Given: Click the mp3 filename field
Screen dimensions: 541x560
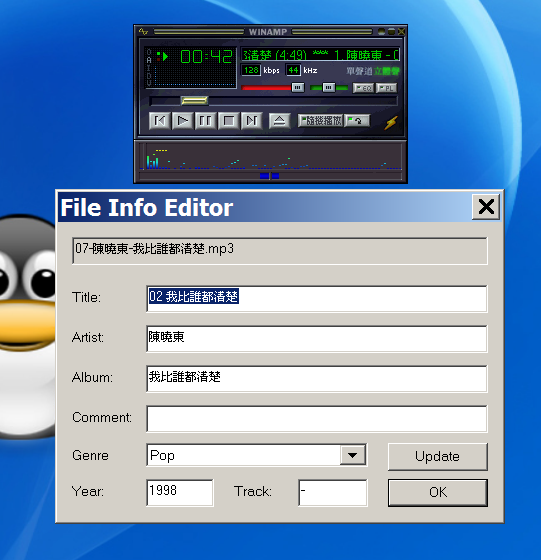Looking at the screenshot, I should click(x=280, y=251).
